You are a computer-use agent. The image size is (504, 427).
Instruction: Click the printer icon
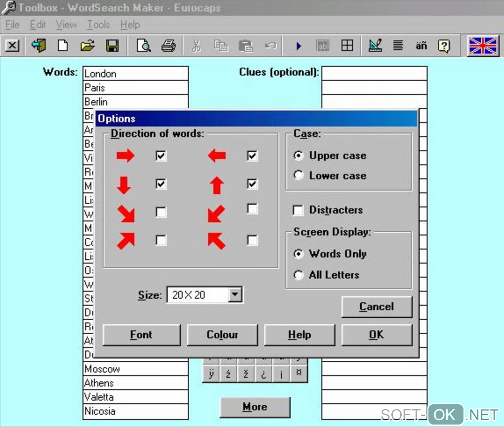[x=168, y=45]
